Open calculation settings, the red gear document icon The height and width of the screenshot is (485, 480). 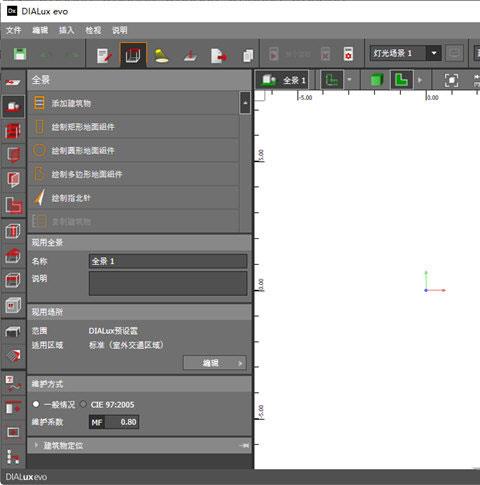[x=348, y=54]
